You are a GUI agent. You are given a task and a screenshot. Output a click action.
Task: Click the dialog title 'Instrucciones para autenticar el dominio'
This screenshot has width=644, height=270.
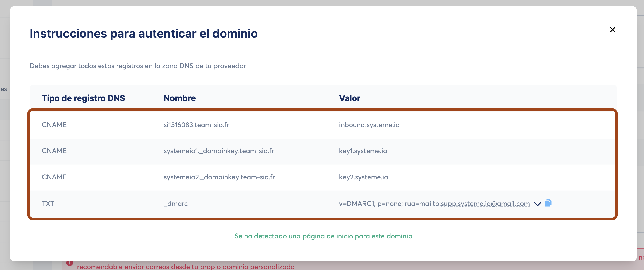pyautogui.click(x=144, y=34)
